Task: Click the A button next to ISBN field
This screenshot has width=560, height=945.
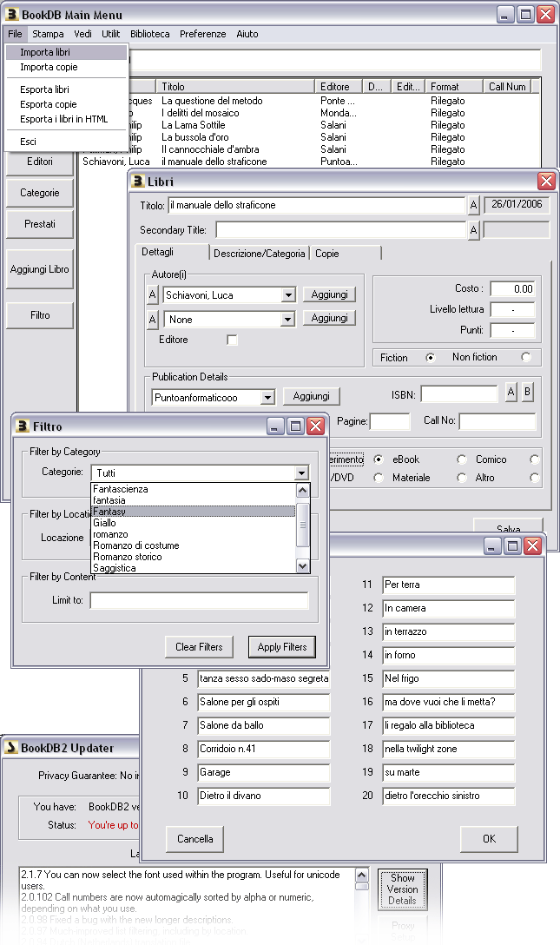Action: (511, 393)
